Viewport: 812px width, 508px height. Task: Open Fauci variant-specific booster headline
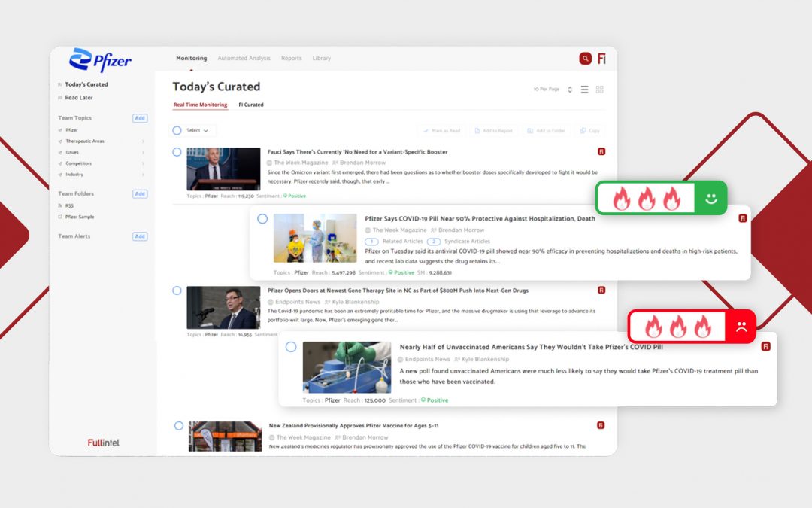357,152
